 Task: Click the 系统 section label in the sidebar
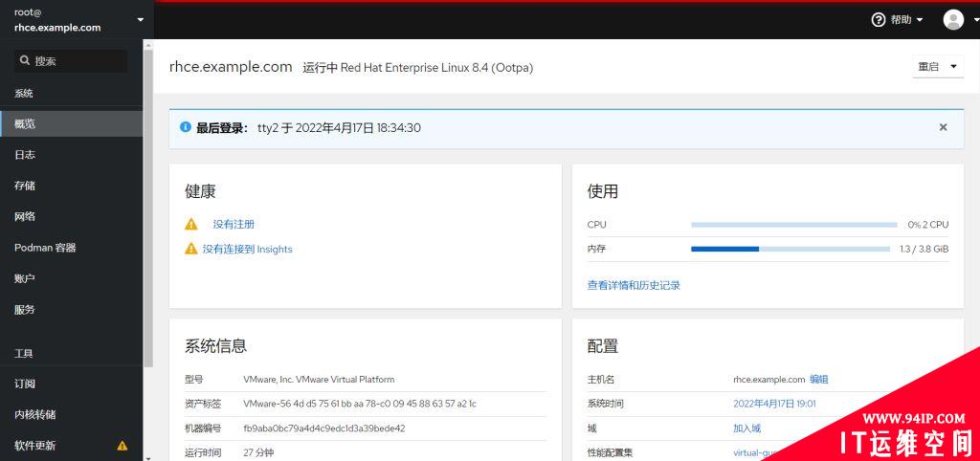tap(24, 93)
